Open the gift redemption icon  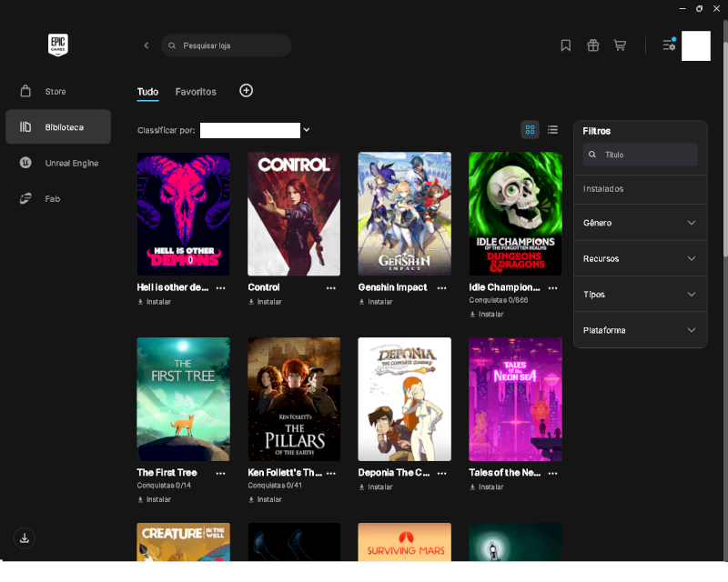(593, 45)
